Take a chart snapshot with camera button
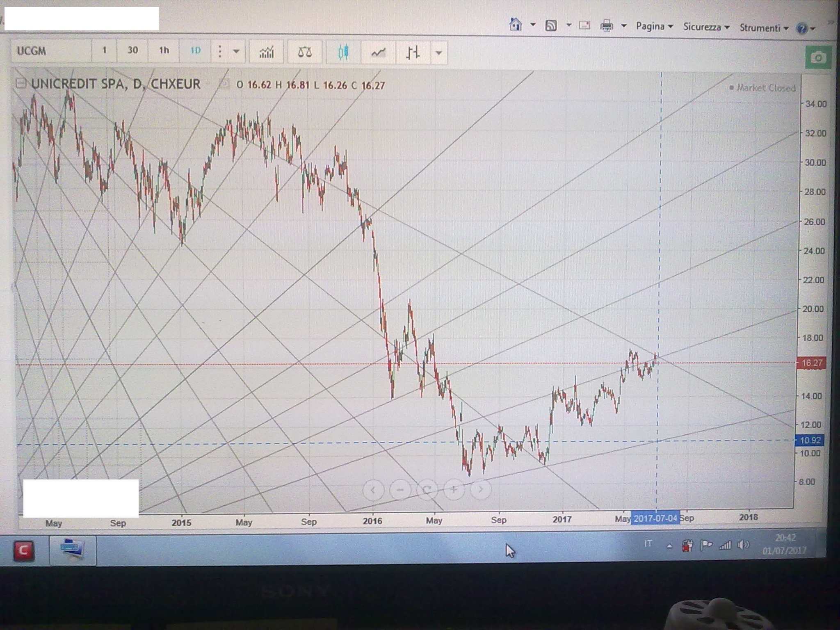This screenshot has width=840, height=630. click(x=818, y=58)
